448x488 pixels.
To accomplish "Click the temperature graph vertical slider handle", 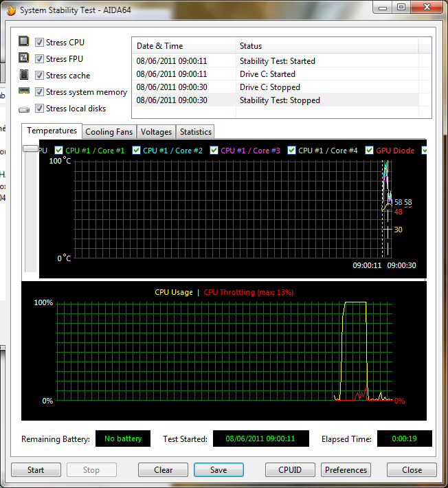I will tap(30, 148).
